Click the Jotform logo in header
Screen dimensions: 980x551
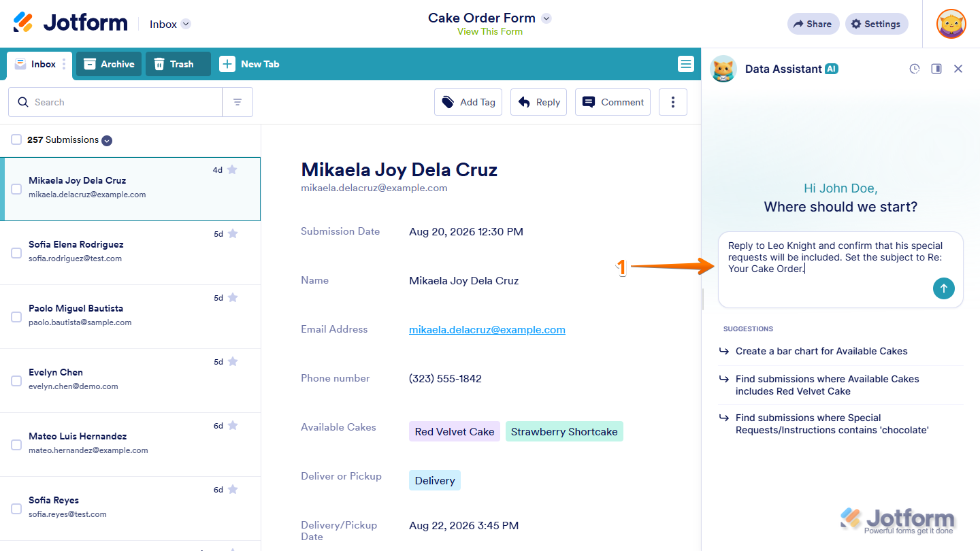click(70, 23)
